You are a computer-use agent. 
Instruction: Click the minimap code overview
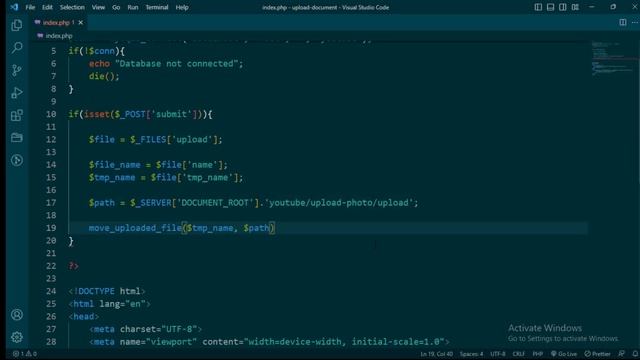(x=613, y=58)
